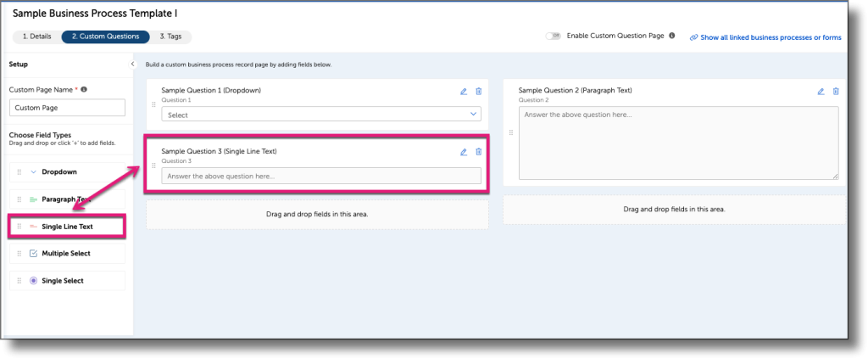Click the drag handle beside Paragraph Text field type
Screen dimensions: 868x359
(x=19, y=199)
